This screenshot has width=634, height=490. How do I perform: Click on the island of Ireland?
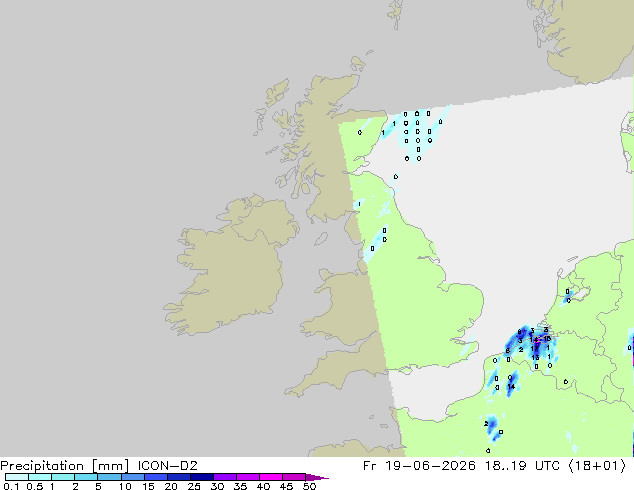[x=230, y=267]
